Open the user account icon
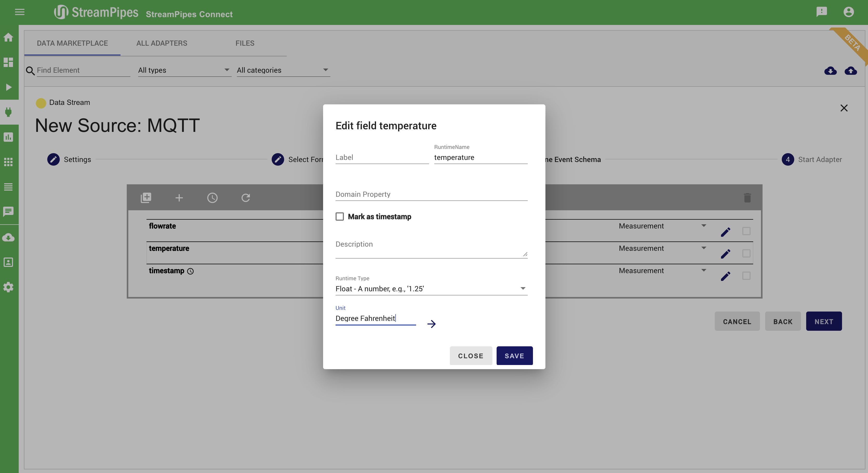 [849, 12]
